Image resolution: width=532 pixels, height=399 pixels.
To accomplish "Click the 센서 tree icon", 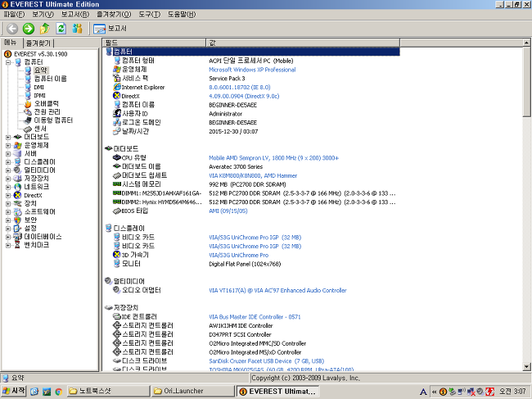I will (28, 129).
